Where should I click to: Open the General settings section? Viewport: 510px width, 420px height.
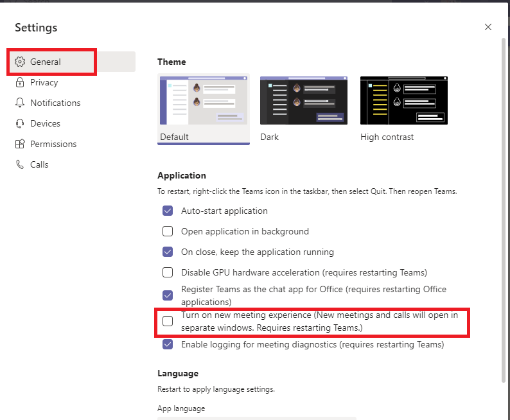[71, 62]
